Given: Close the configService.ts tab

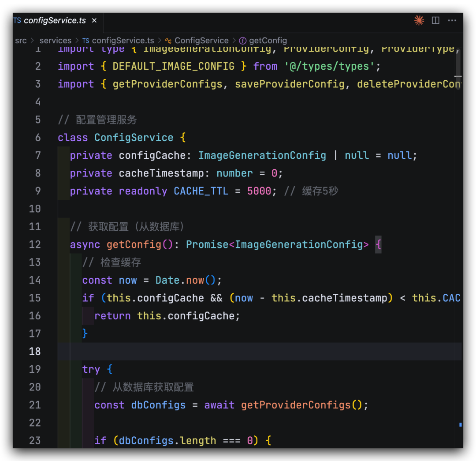Looking at the screenshot, I should 93,20.
